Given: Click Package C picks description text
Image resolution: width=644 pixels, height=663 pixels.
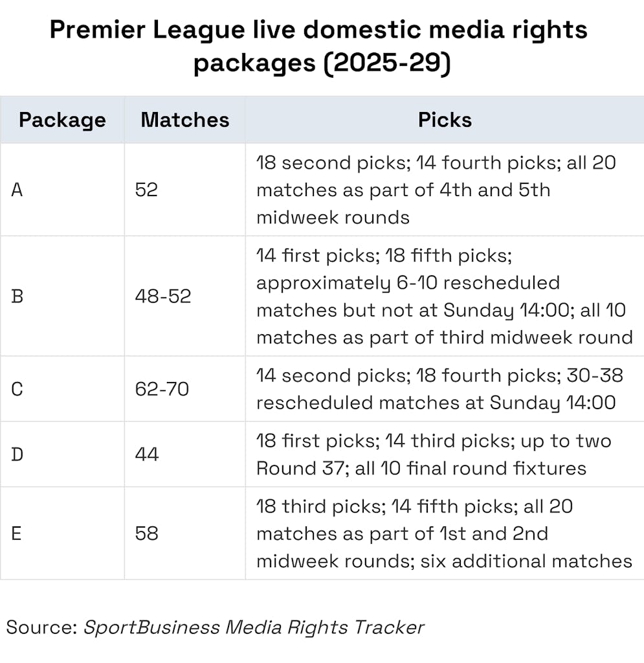Looking at the screenshot, I should point(439,389).
